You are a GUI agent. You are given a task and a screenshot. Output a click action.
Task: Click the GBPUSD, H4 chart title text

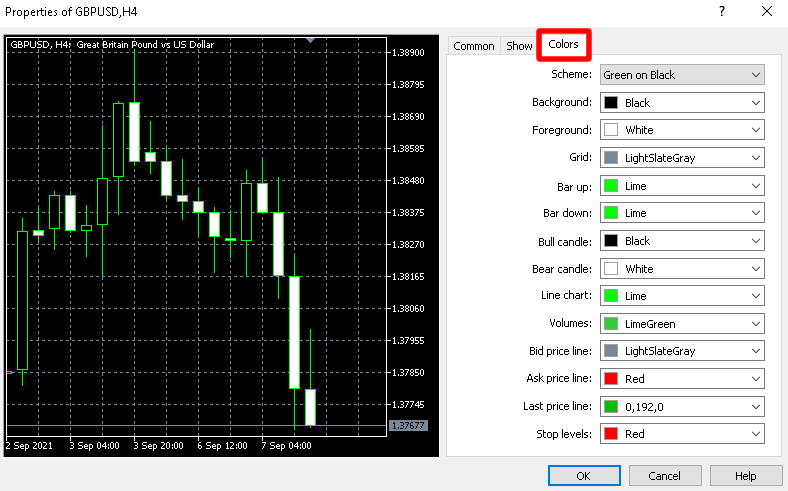point(112,45)
